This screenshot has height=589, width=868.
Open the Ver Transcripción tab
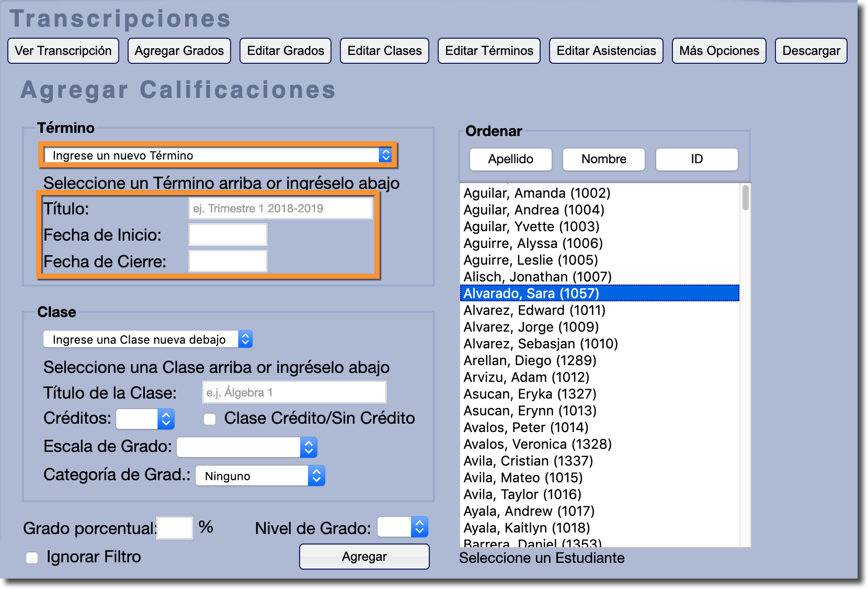point(63,51)
